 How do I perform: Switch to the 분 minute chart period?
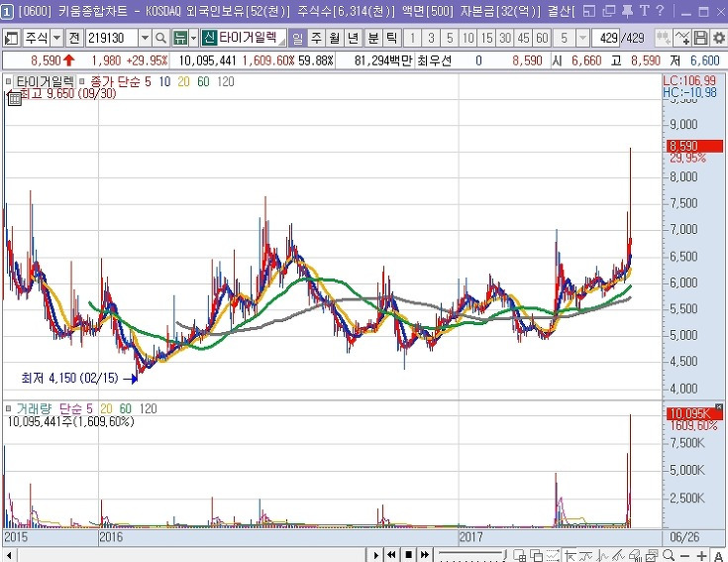point(373,38)
